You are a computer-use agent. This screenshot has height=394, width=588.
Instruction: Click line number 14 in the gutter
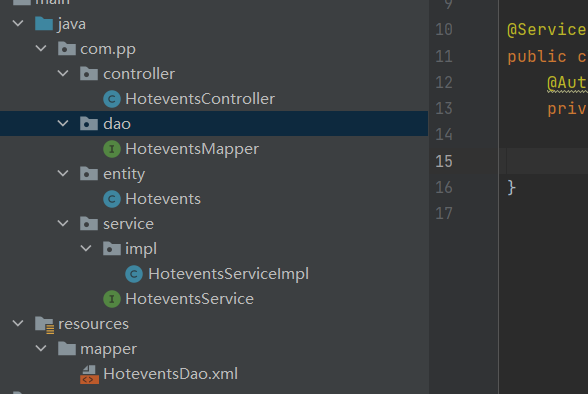click(444, 135)
